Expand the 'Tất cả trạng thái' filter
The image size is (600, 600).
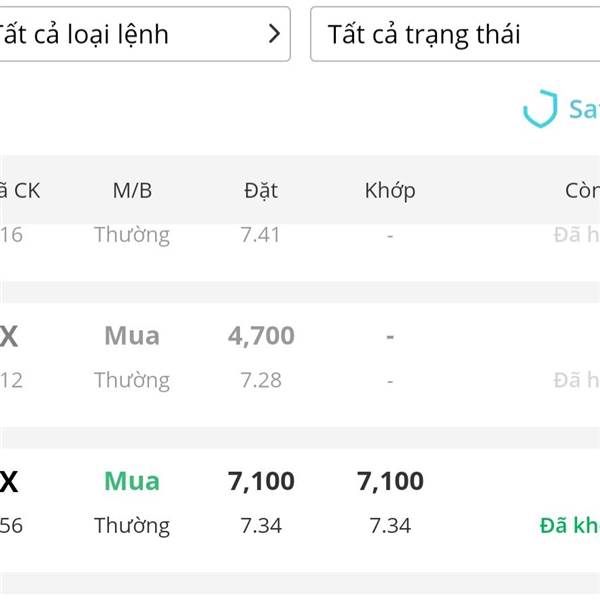click(455, 34)
